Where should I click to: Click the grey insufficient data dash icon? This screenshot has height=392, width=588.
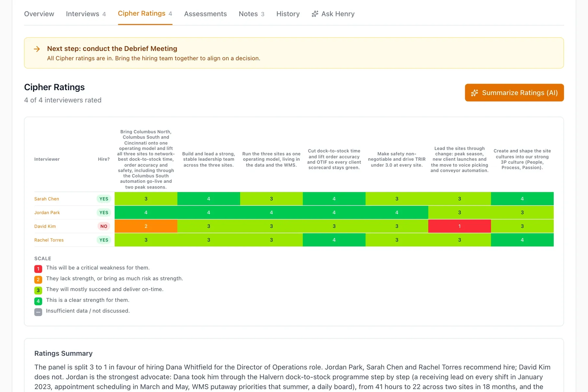coord(38,312)
